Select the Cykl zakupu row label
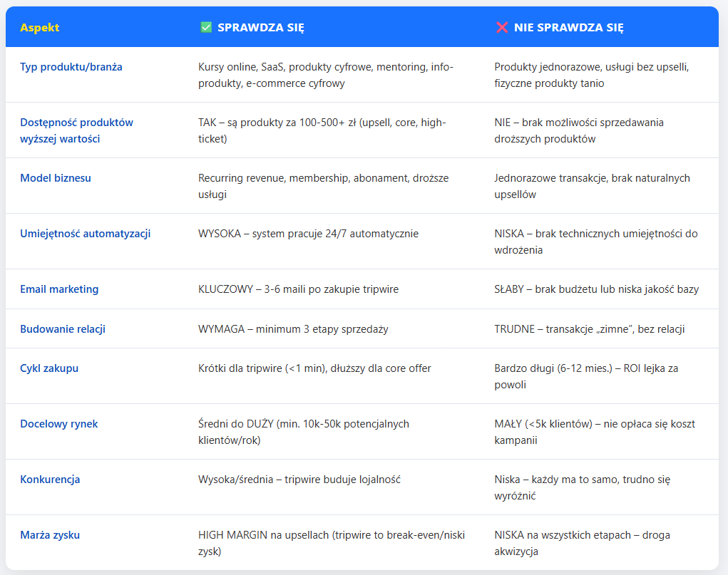 [49, 368]
